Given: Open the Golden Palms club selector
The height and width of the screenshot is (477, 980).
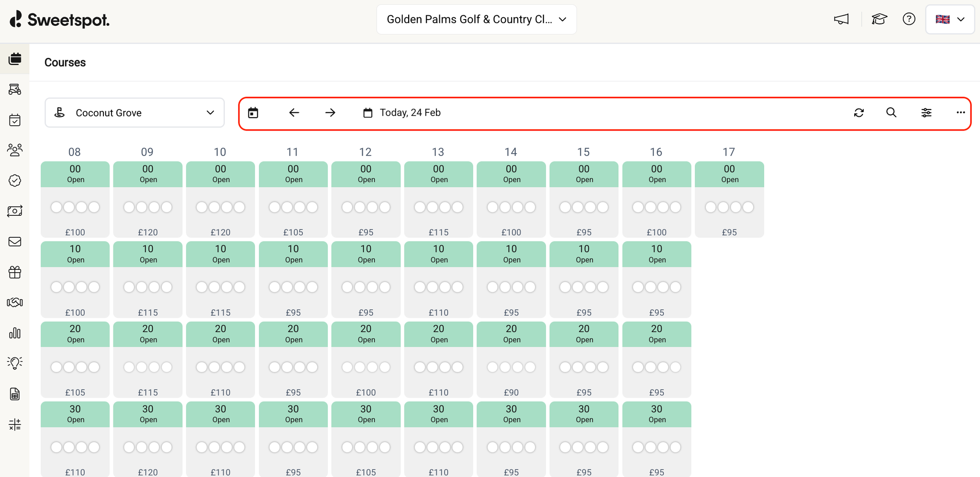Looking at the screenshot, I should tap(476, 20).
